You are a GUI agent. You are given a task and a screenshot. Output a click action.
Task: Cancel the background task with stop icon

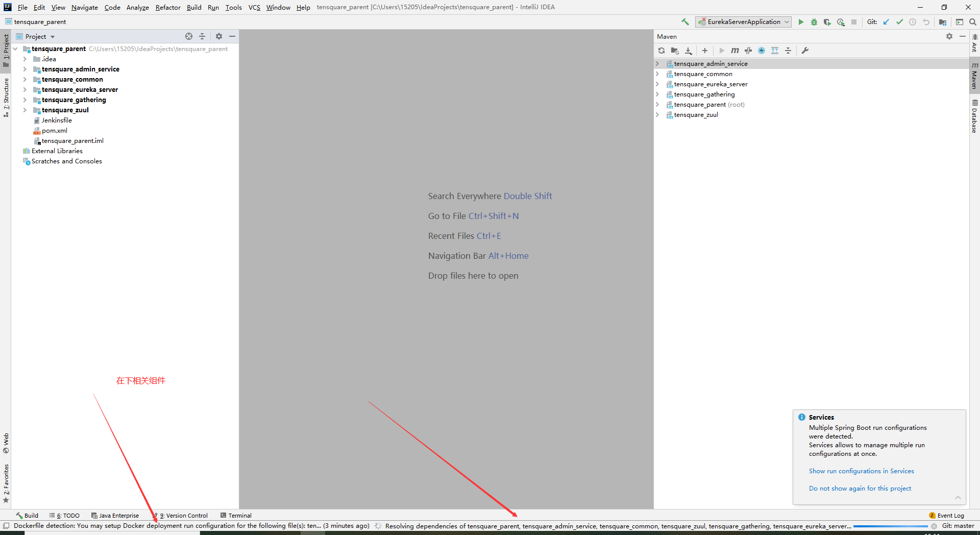click(934, 526)
